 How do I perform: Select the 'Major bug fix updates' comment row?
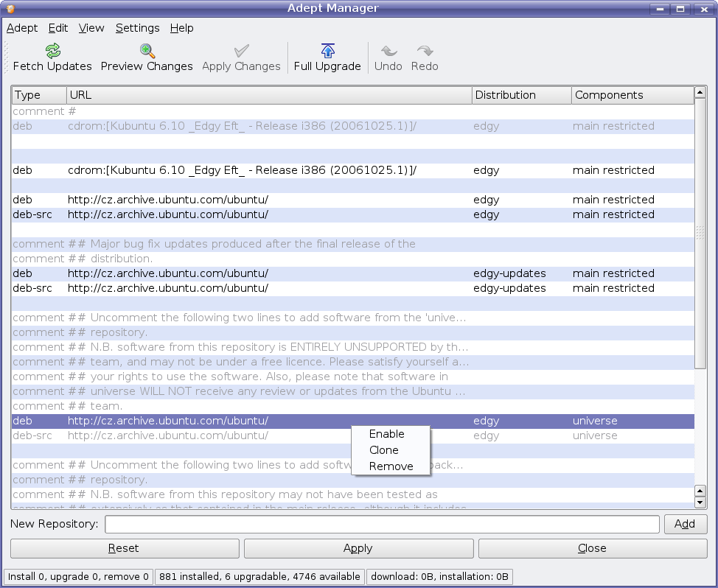[x=353, y=245]
